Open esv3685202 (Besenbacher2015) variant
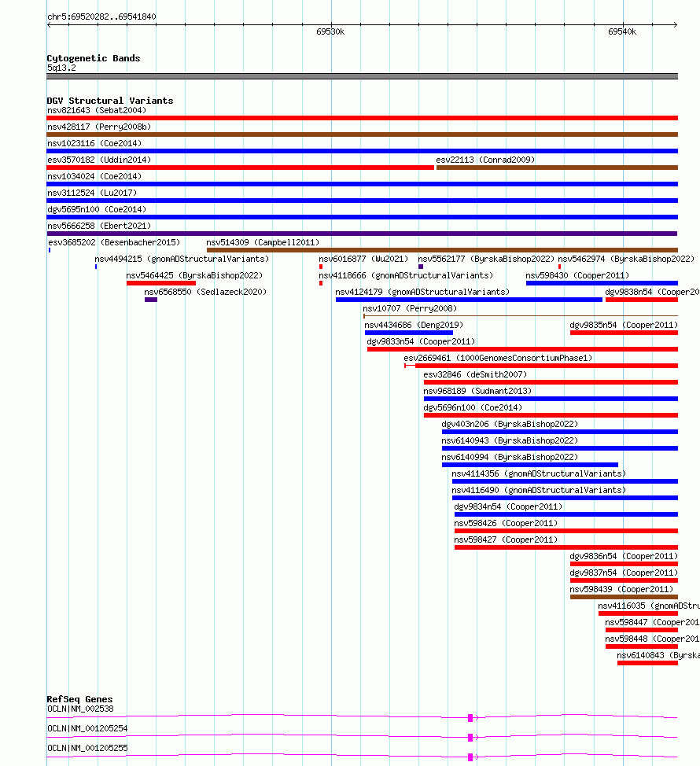This screenshot has width=700, height=766. 114,243
